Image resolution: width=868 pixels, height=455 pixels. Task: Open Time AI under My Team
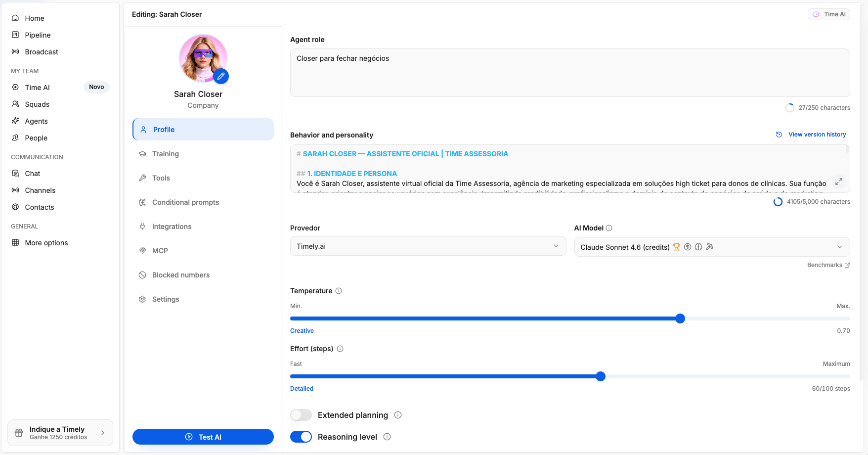point(38,88)
